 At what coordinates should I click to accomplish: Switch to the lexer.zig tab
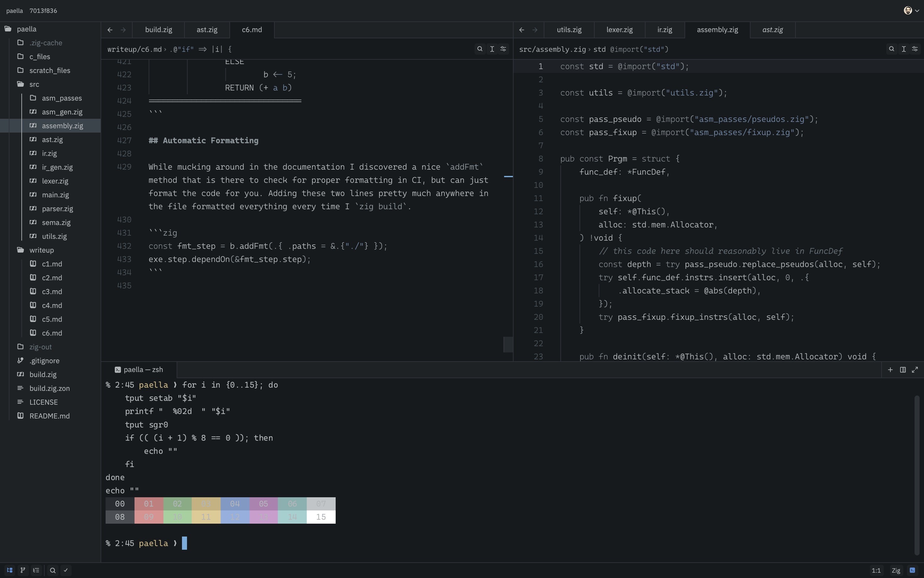tap(619, 30)
